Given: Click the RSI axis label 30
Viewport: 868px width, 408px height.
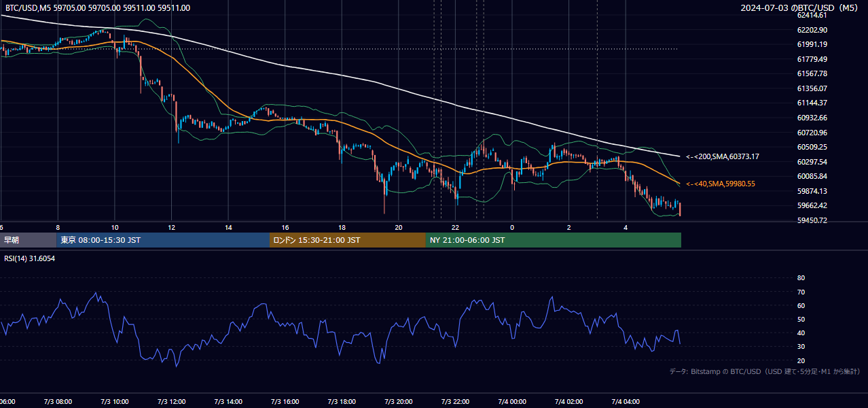Looking at the screenshot, I should (801, 347).
